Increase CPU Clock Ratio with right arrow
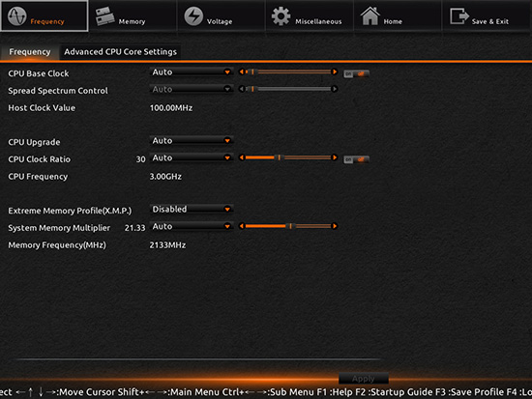 (335, 157)
